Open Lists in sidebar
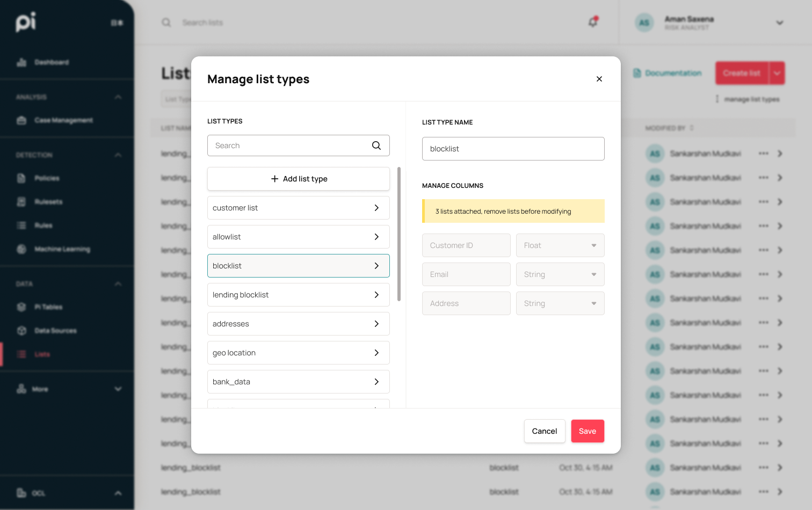 [x=42, y=354]
